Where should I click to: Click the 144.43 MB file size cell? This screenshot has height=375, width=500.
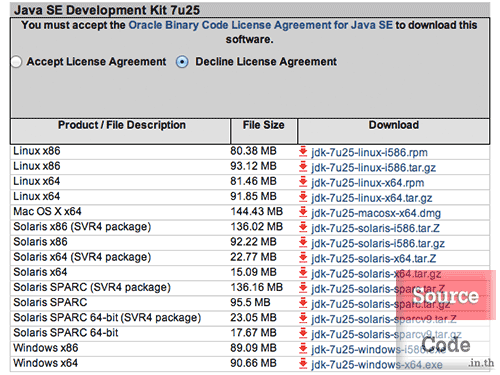click(x=257, y=211)
